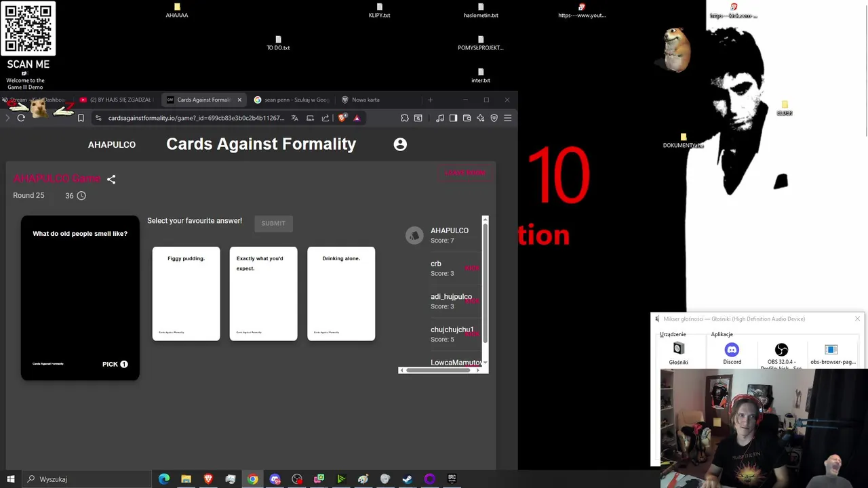Open the browser hamburger menu

tap(507, 118)
